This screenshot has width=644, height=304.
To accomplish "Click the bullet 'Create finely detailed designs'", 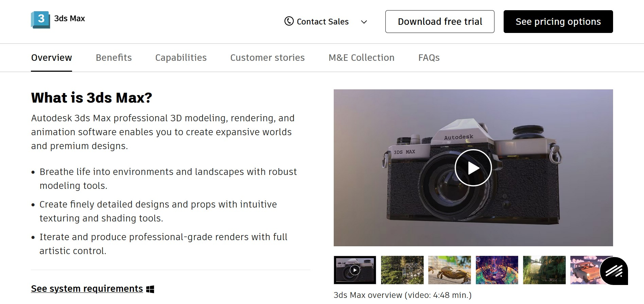I will [158, 211].
